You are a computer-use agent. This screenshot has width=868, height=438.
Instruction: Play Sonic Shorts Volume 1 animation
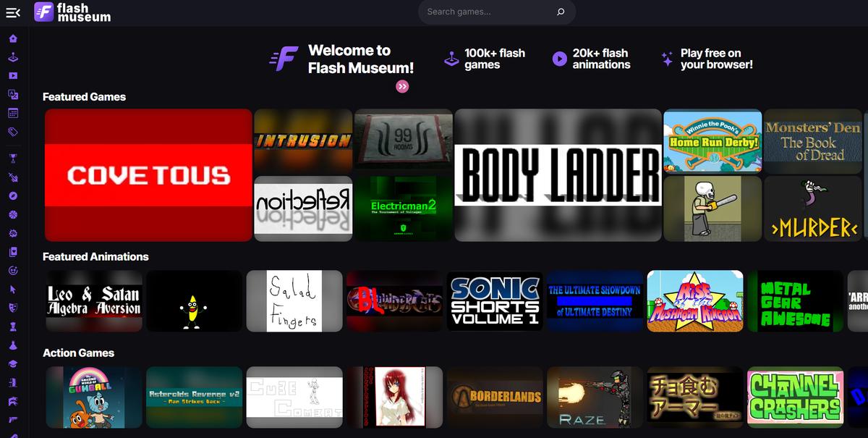pyautogui.click(x=495, y=301)
